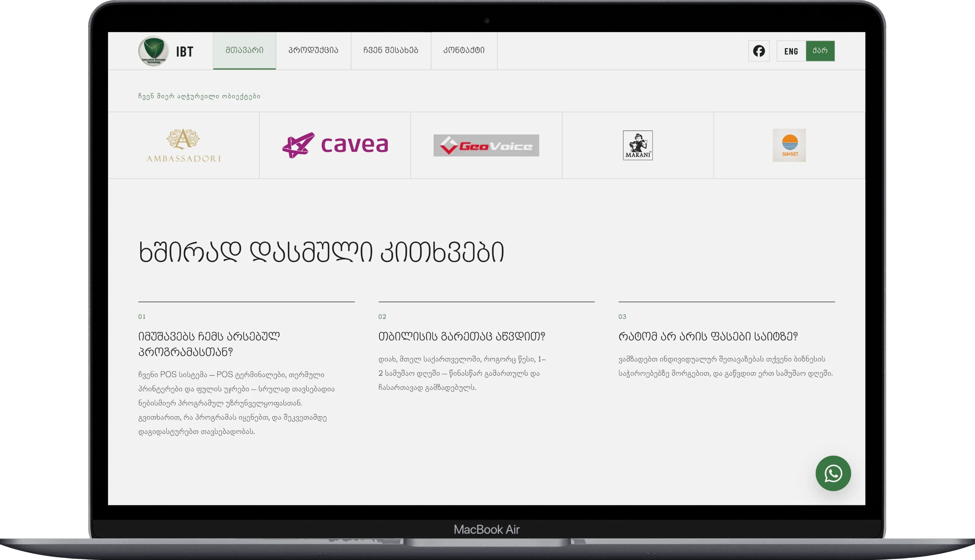
Task: Open the Facebook page icon
Action: (759, 51)
